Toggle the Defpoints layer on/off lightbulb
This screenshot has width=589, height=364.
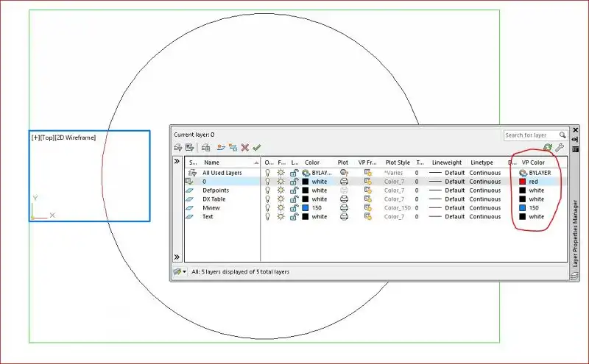click(268, 190)
